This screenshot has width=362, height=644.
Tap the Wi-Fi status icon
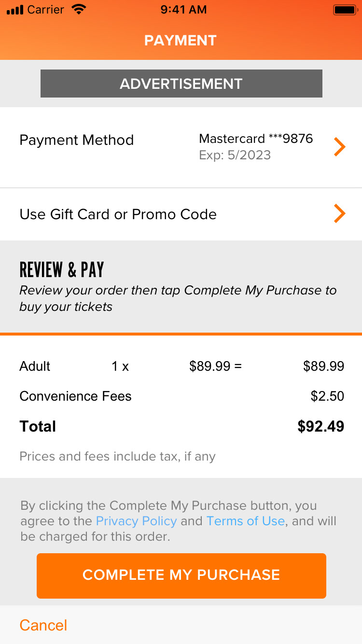(x=78, y=10)
